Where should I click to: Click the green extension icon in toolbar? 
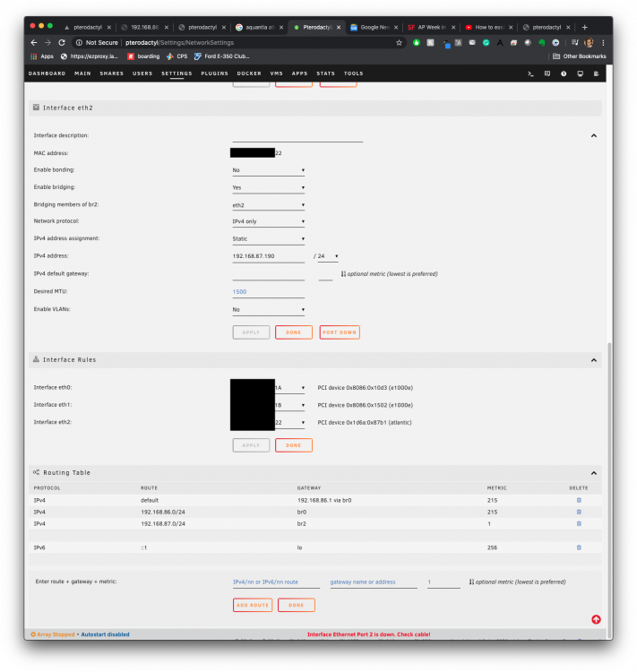[417, 42]
